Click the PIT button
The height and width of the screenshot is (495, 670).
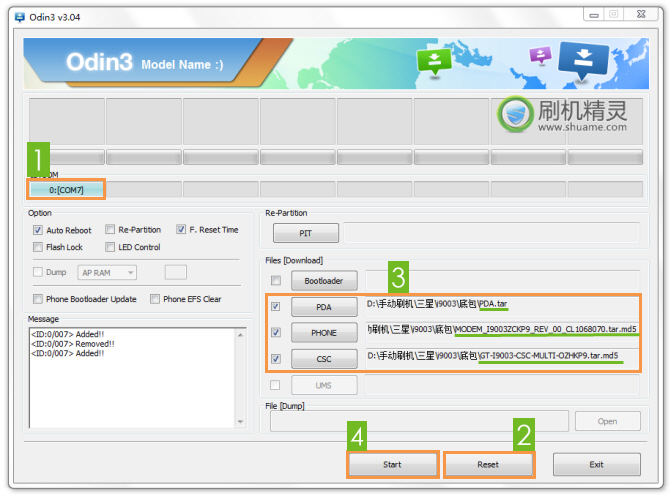tap(306, 233)
